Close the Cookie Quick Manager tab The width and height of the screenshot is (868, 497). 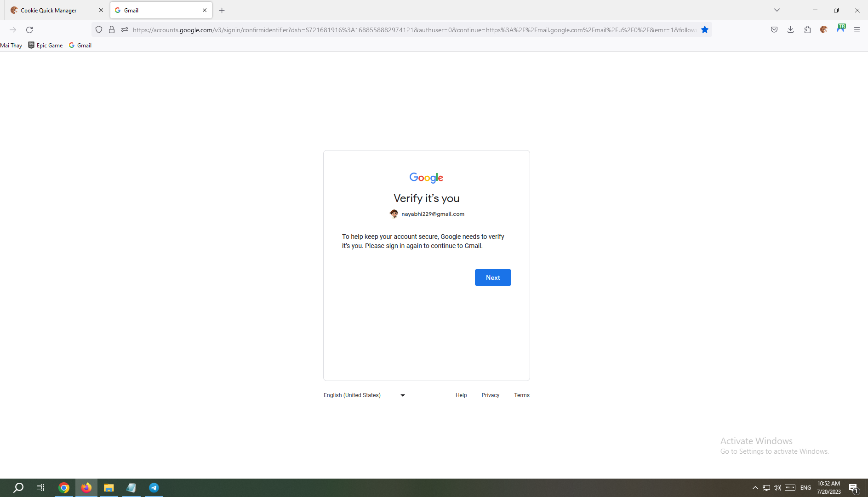(101, 10)
